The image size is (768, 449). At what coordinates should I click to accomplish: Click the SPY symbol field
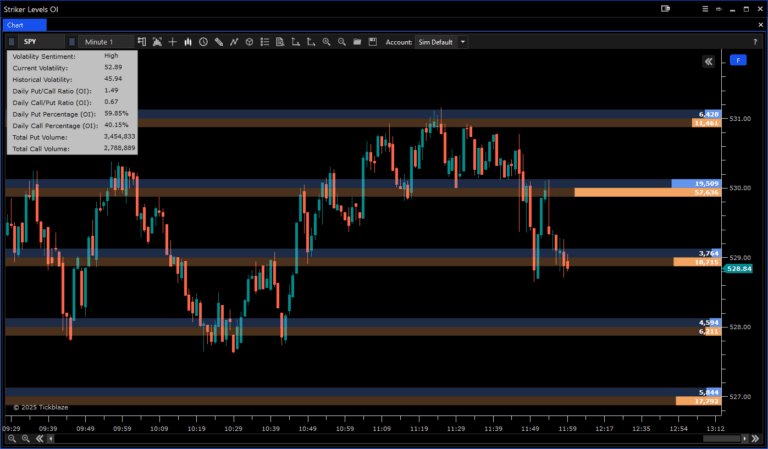(38, 42)
